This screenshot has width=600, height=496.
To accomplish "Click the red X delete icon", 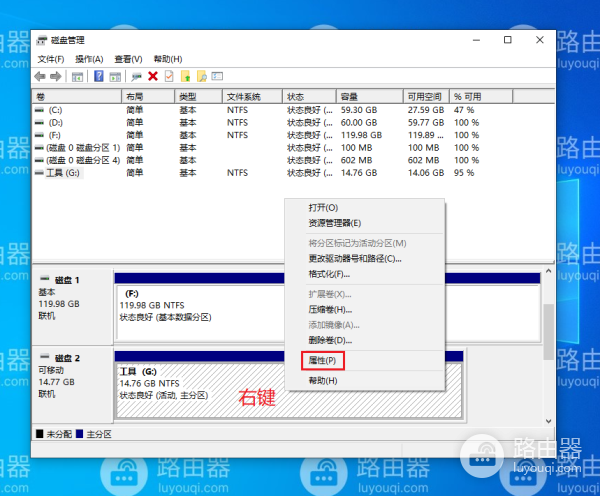I will 153,76.
